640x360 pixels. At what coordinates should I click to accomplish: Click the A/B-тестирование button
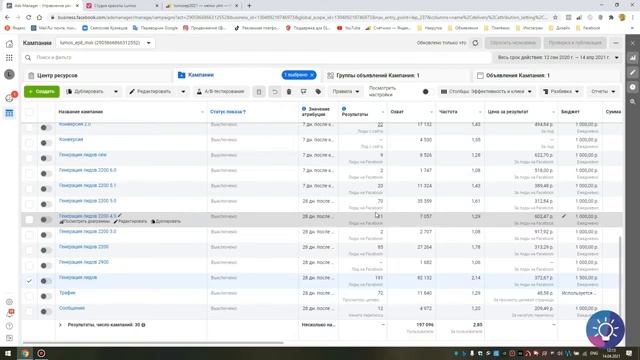click(x=220, y=92)
